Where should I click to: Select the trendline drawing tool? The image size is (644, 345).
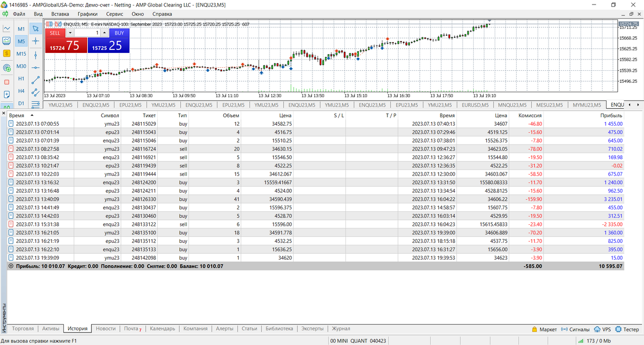pos(35,80)
